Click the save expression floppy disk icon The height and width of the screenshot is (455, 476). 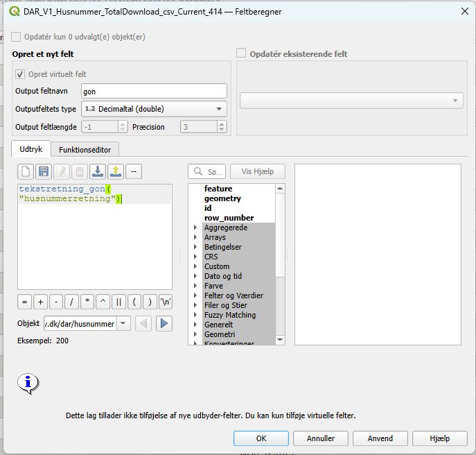pos(43,171)
